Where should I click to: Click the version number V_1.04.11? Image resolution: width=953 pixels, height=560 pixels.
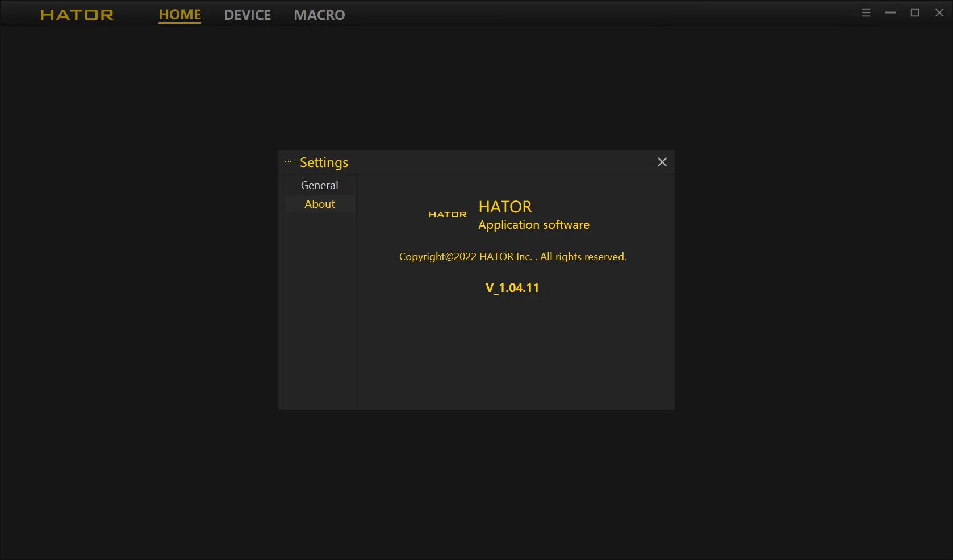(x=512, y=288)
